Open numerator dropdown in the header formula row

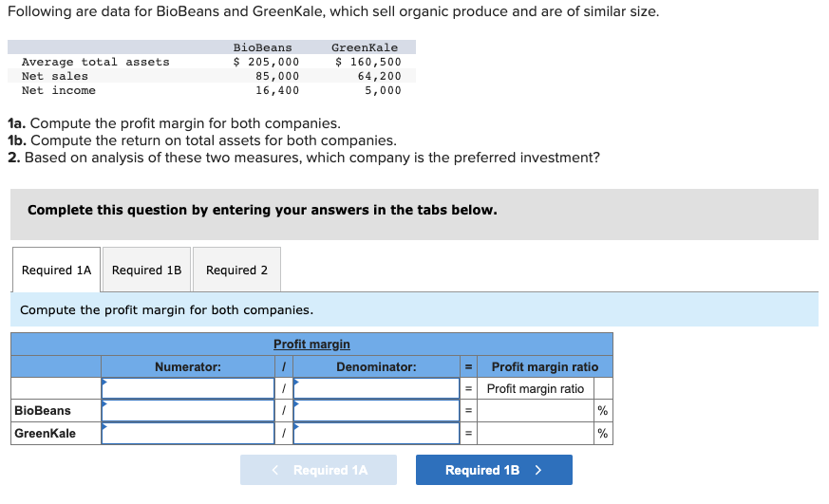coord(188,388)
